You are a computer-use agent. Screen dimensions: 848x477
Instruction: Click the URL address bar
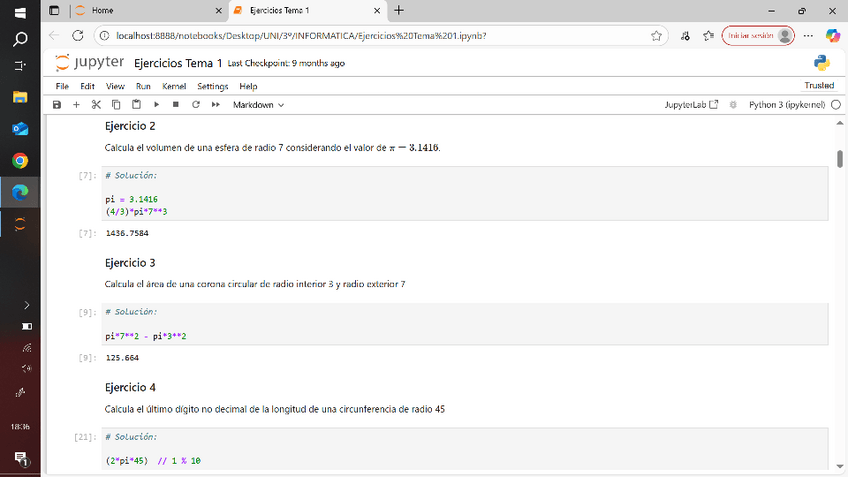tap(379, 36)
